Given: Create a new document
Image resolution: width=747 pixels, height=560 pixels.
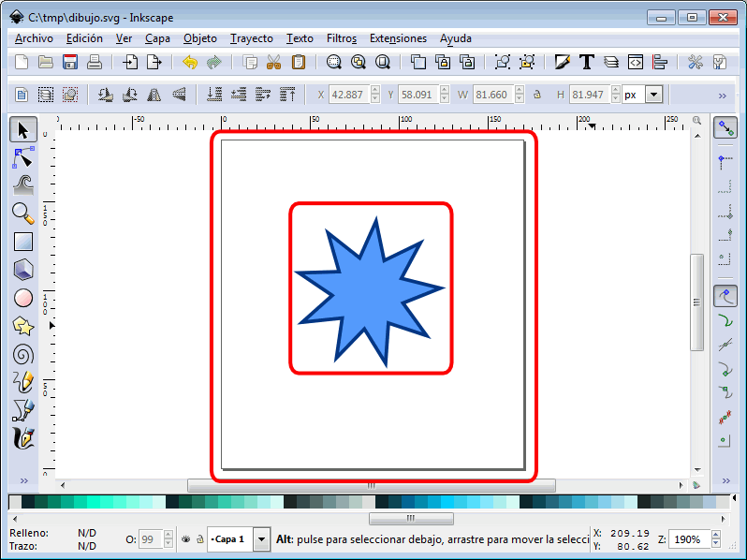Looking at the screenshot, I should [22, 62].
